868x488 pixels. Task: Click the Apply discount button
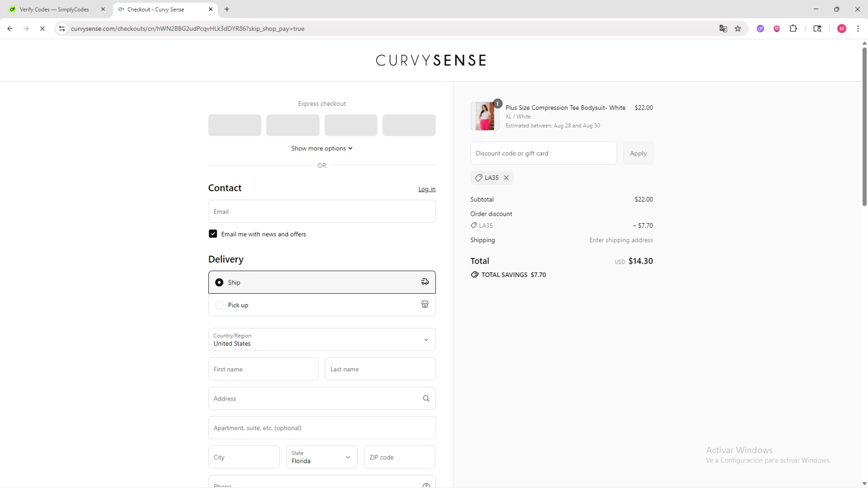tap(638, 153)
